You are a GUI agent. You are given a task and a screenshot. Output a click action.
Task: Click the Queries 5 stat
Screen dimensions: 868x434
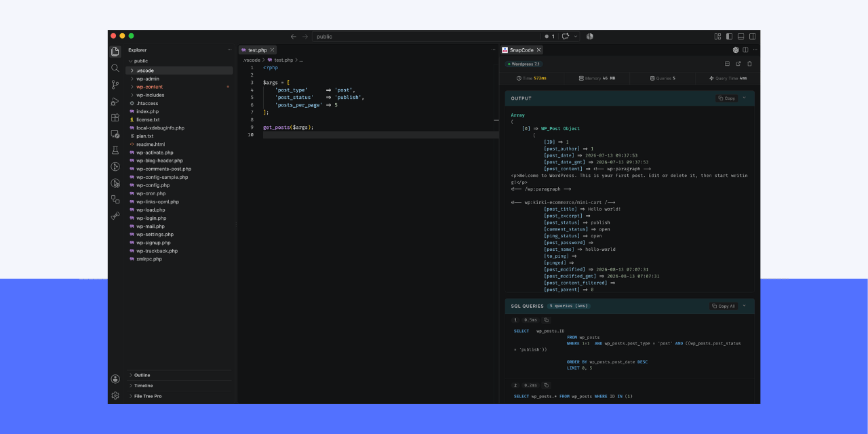[663, 78]
